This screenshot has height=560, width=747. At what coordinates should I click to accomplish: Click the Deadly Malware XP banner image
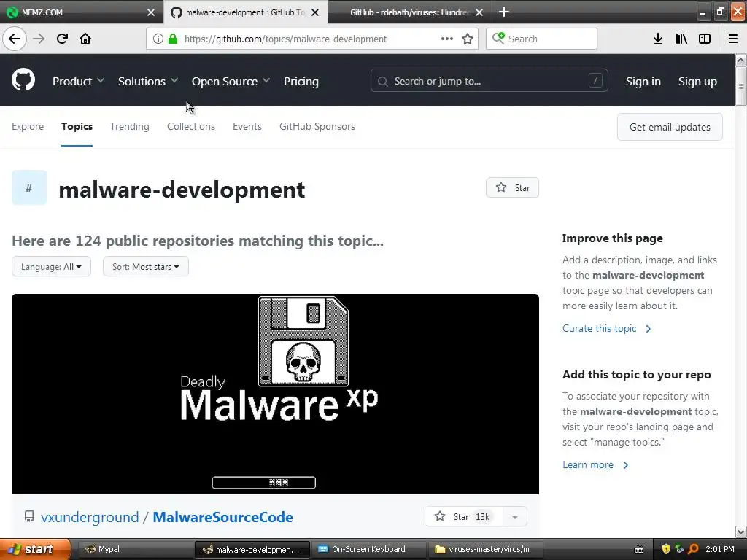click(x=275, y=394)
